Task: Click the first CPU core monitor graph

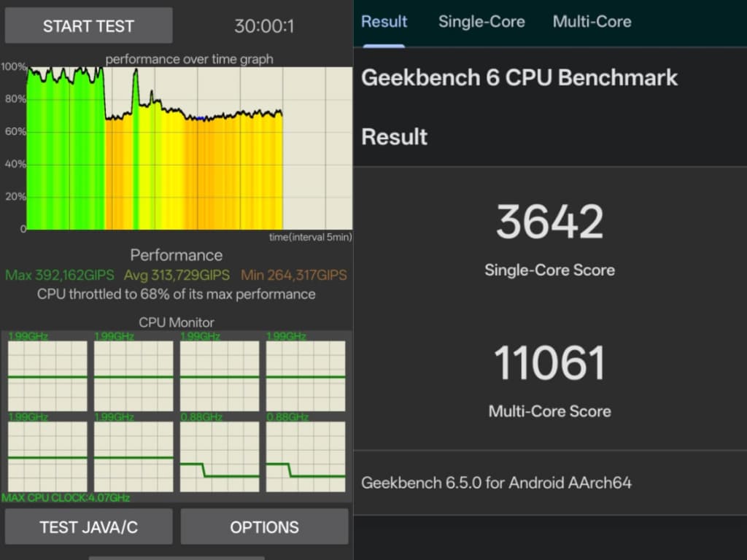Action: coord(47,376)
